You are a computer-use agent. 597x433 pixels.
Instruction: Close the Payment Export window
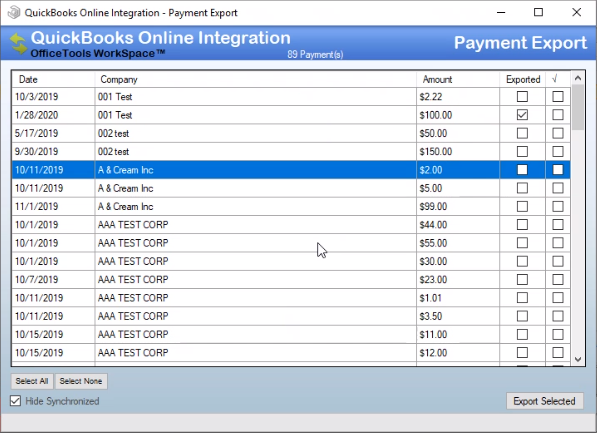pos(576,13)
